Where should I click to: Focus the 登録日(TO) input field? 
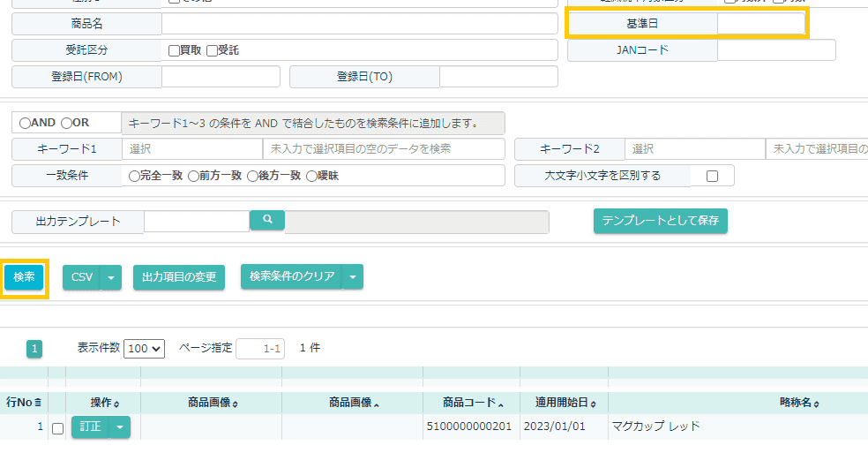(498, 77)
